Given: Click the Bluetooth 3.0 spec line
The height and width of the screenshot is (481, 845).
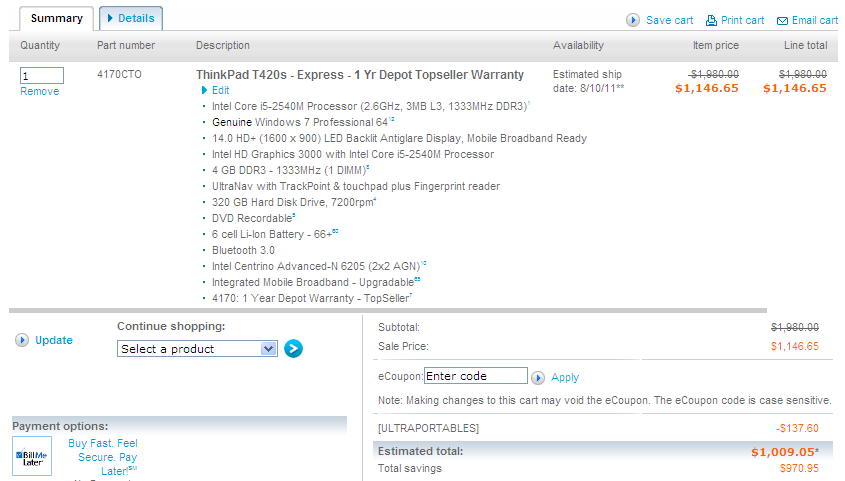Looking at the screenshot, I should [243, 250].
